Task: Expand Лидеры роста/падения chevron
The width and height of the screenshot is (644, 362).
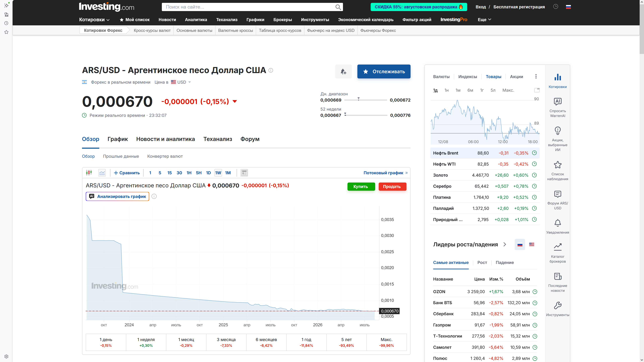Action: tap(504, 244)
